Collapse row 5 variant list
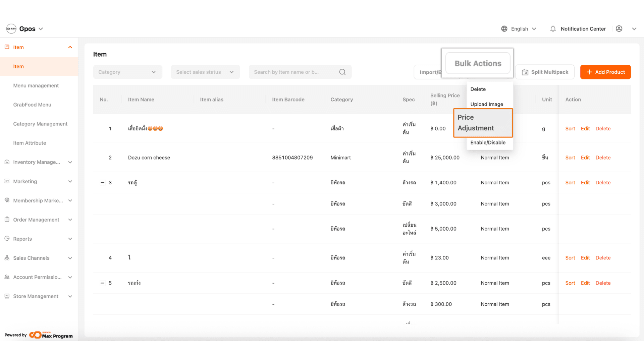 102,283
